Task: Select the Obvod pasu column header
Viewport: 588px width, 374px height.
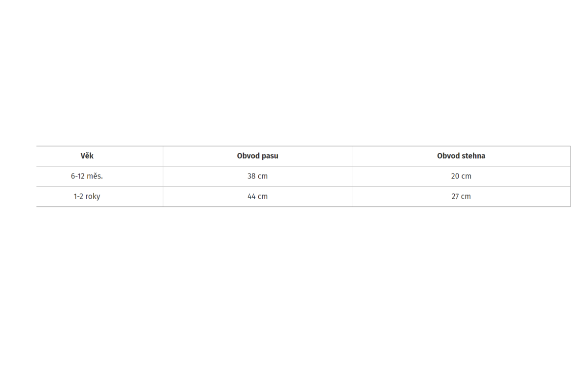Action: (x=257, y=156)
